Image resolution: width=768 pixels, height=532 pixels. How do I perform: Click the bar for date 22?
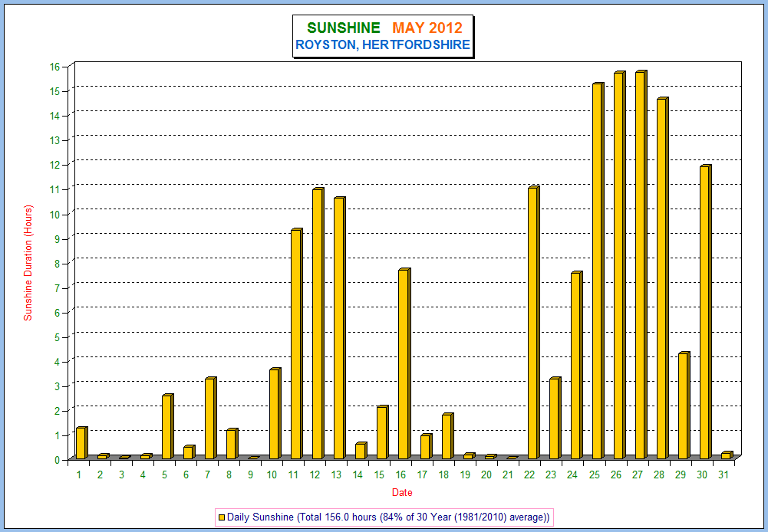click(534, 323)
